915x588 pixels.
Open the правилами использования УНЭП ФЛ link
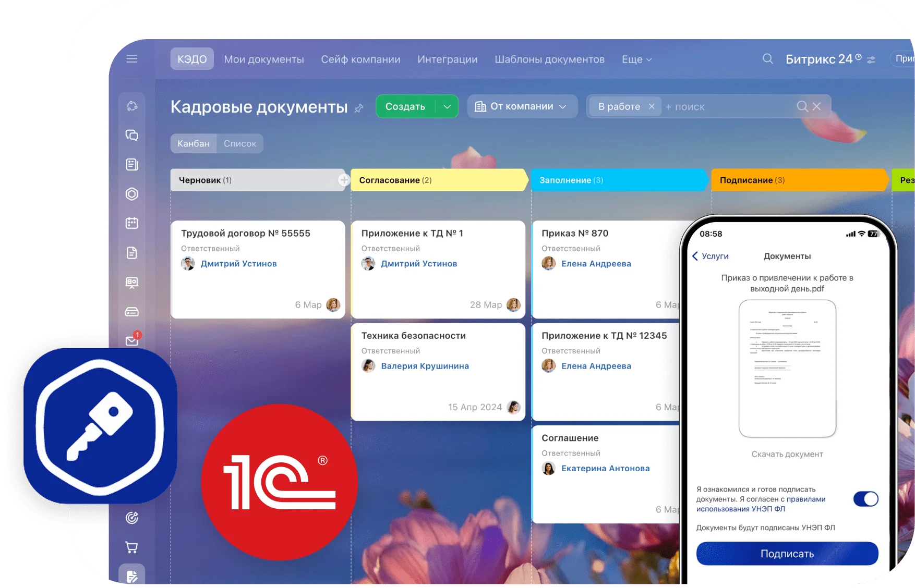point(761,504)
